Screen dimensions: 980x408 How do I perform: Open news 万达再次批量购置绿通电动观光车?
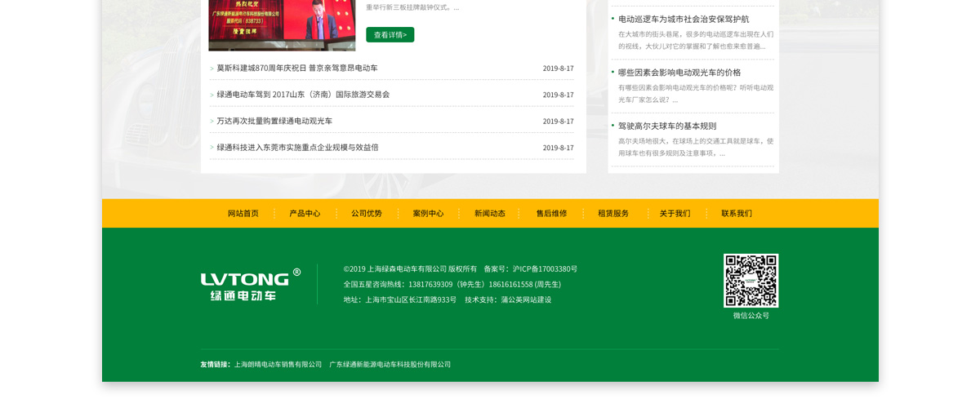(274, 121)
